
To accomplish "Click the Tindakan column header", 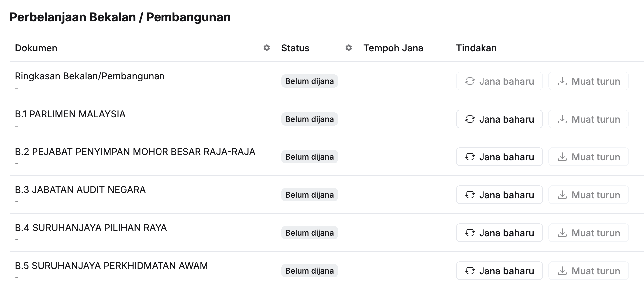I will click(476, 48).
